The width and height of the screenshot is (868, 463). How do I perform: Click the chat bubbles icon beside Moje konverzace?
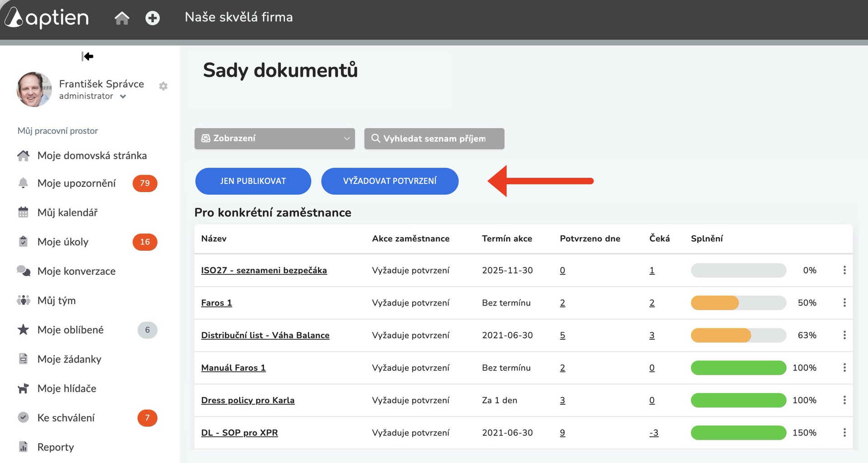24,271
